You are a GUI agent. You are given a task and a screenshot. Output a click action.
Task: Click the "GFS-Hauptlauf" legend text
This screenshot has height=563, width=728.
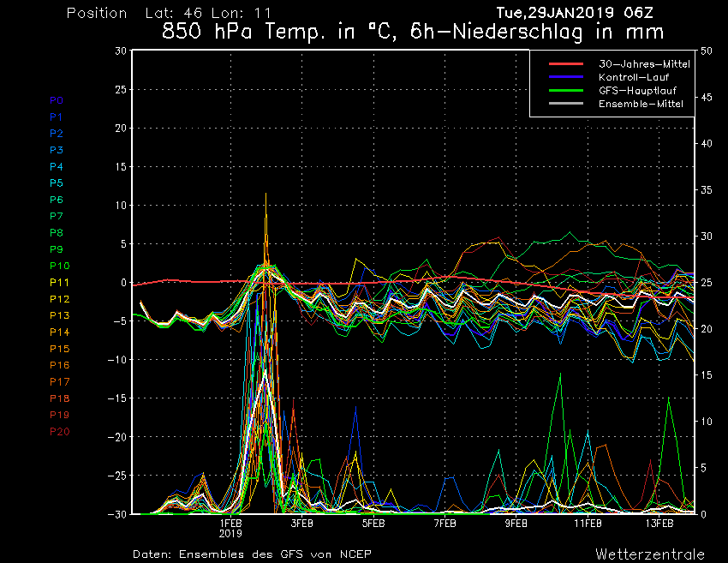coord(637,91)
